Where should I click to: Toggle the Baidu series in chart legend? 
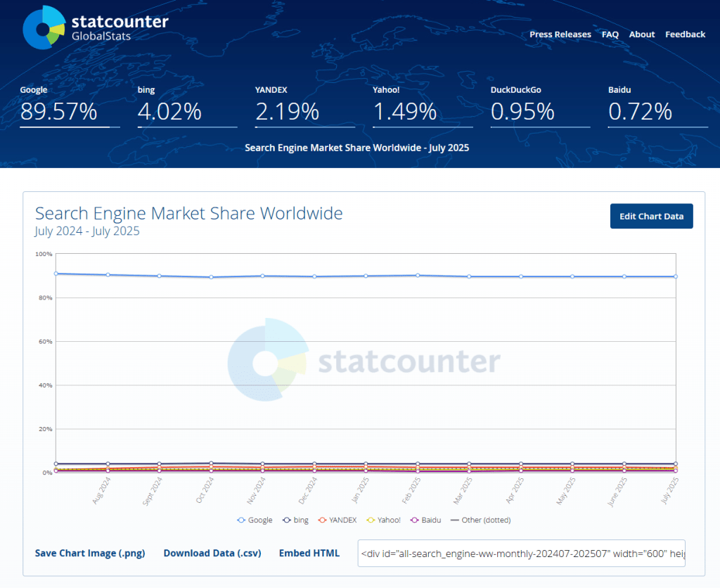pyautogui.click(x=426, y=520)
